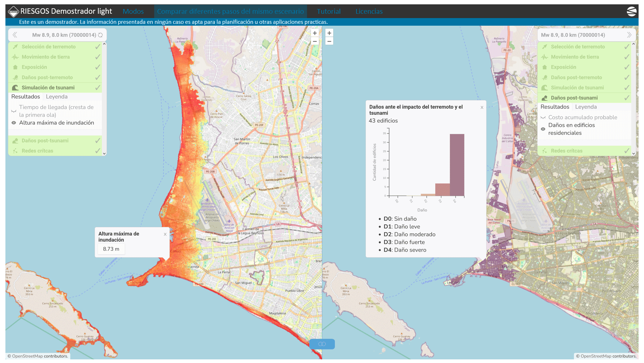
Task: Collapse the right scenario panel with chevrons
Action: [629, 35]
